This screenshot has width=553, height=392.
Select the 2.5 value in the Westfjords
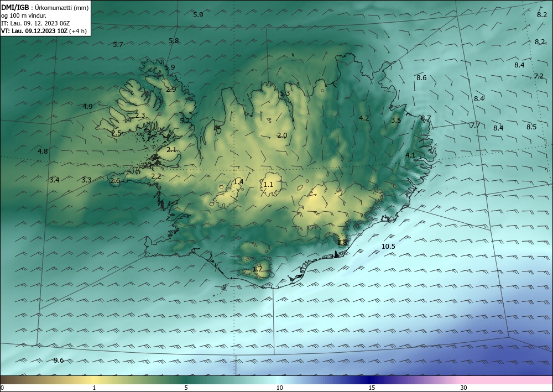click(x=116, y=133)
